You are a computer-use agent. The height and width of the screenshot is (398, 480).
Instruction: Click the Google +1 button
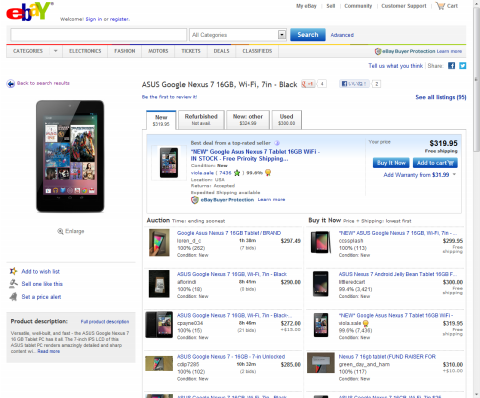[x=308, y=84]
